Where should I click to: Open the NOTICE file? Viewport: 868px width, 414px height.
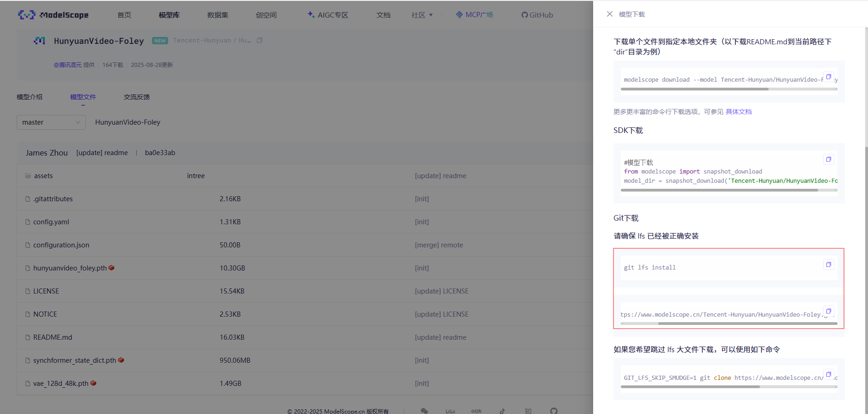click(x=45, y=314)
